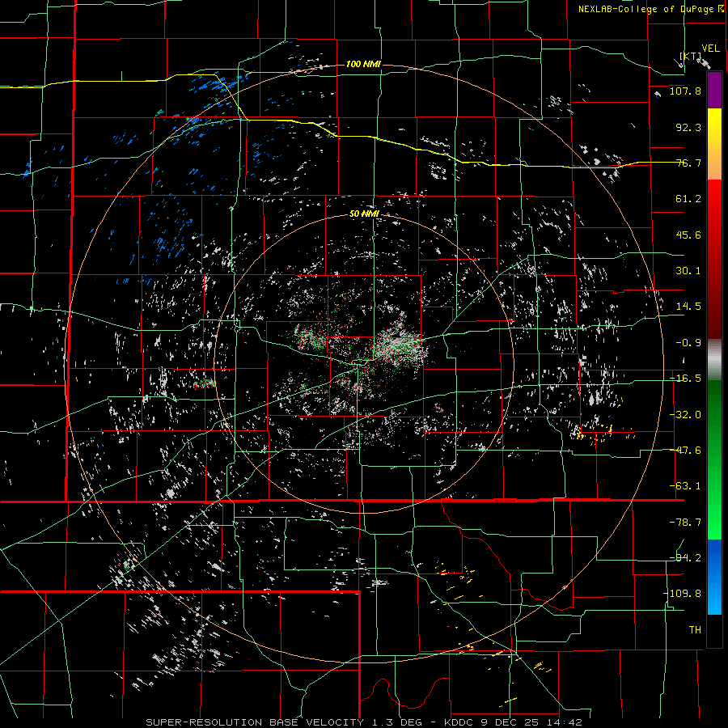Select the 45.6 legend value
The image size is (728, 728).
pyautogui.click(x=688, y=235)
